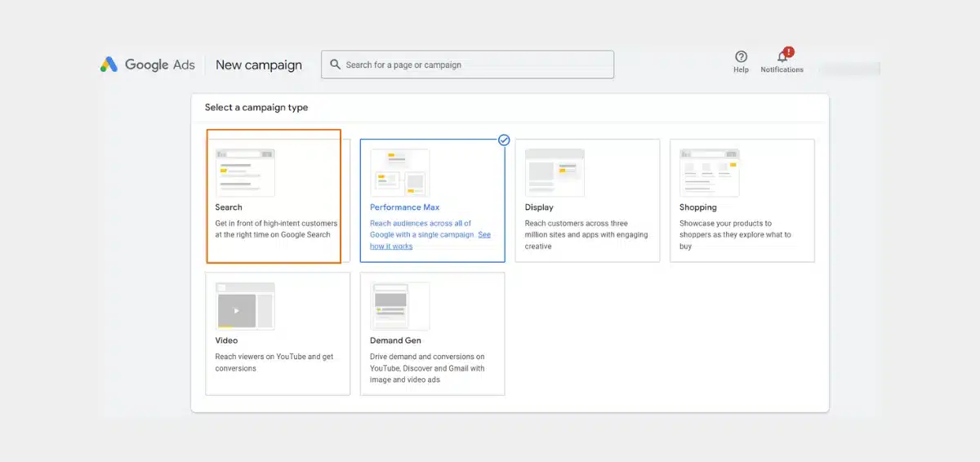Select the Performance Max card title
This screenshot has width=980, height=462.
point(405,207)
